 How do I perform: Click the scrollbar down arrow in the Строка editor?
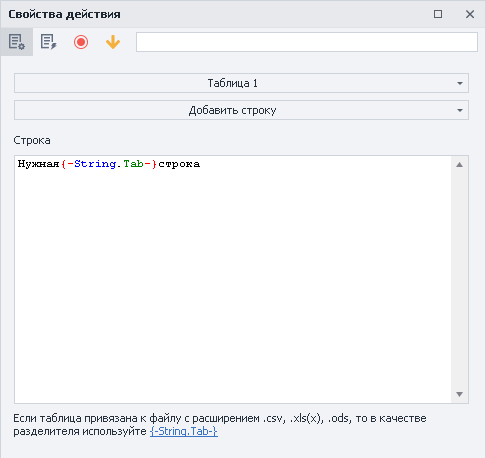459,394
